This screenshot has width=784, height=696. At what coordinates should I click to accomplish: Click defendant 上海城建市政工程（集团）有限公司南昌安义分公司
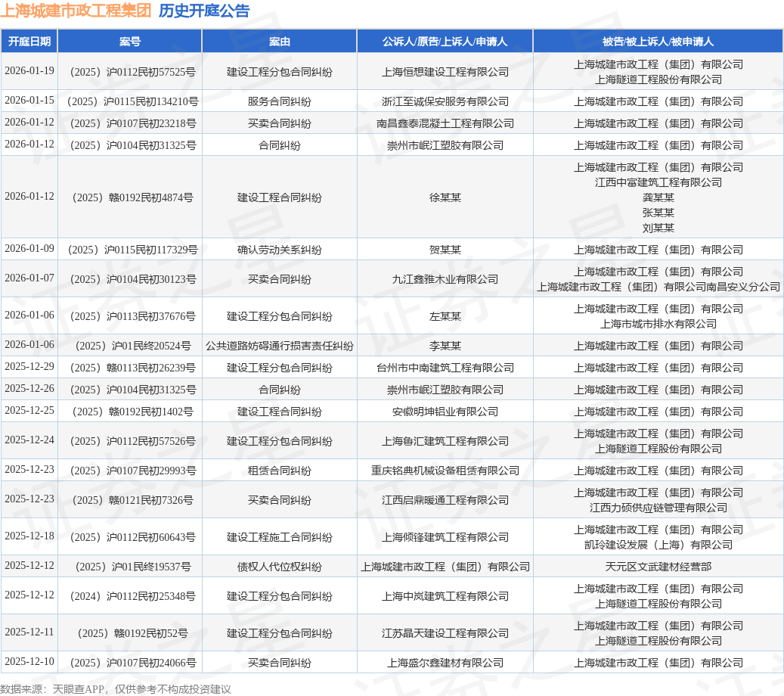[x=658, y=287]
